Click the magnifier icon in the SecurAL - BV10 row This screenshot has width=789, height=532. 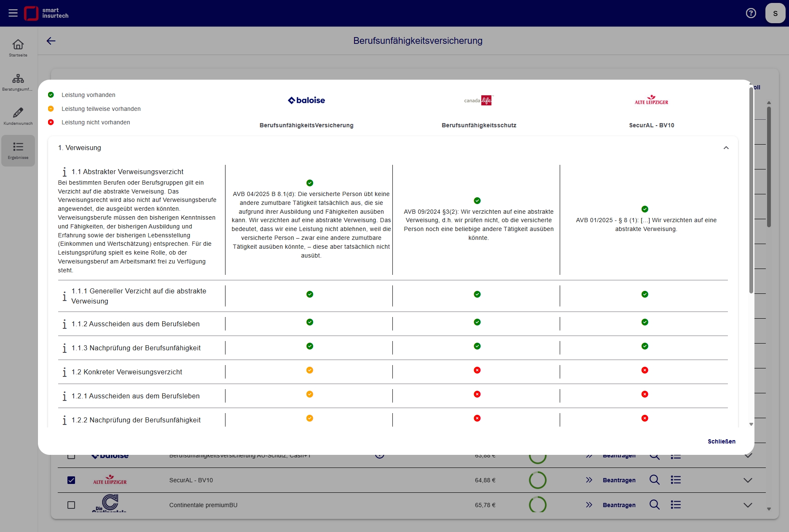655,480
